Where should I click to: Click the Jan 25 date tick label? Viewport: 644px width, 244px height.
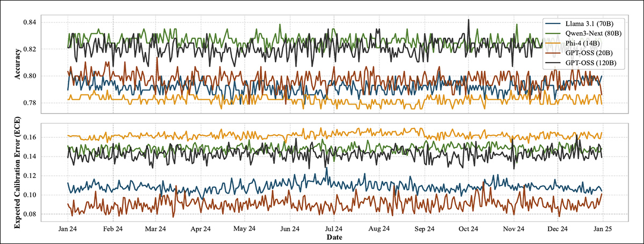click(x=602, y=228)
